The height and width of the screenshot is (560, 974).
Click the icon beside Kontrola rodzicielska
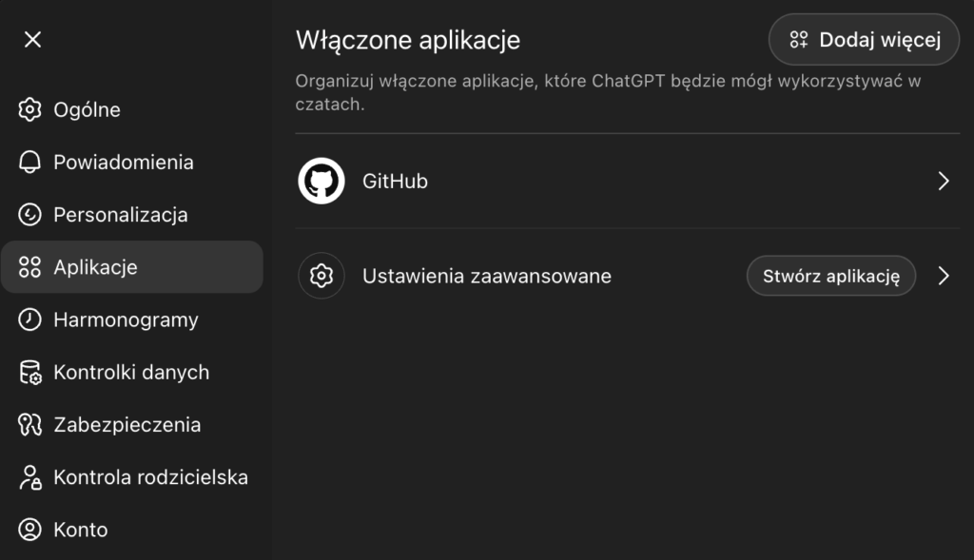pyautogui.click(x=31, y=477)
